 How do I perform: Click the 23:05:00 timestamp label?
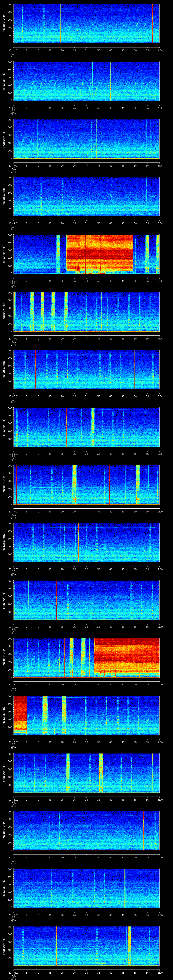(x=13, y=281)
